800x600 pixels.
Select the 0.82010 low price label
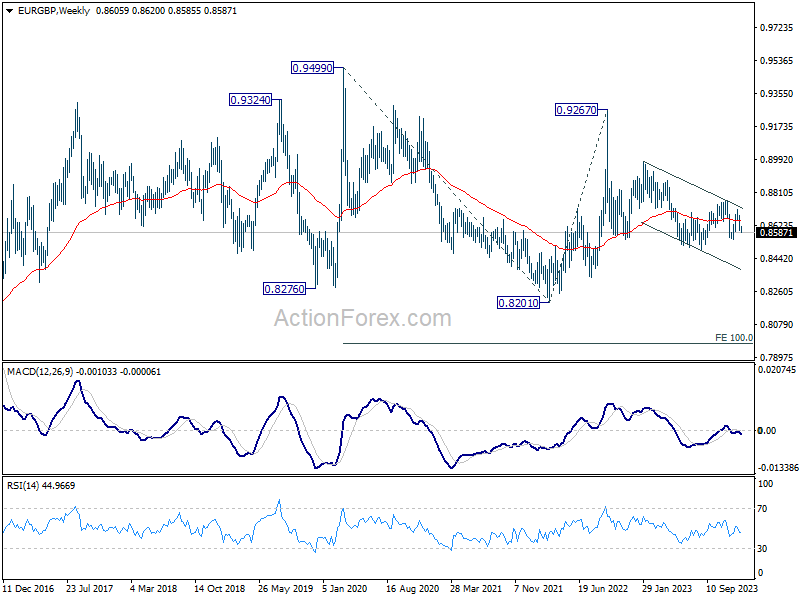pyautogui.click(x=518, y=303)
